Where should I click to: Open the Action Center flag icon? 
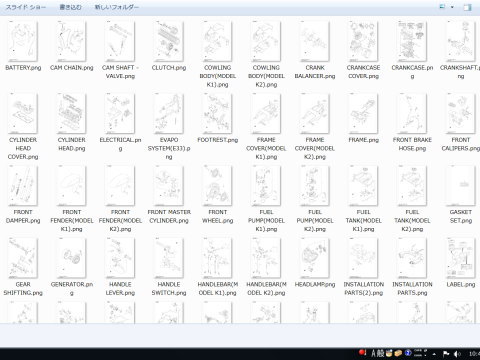point(446,354)
